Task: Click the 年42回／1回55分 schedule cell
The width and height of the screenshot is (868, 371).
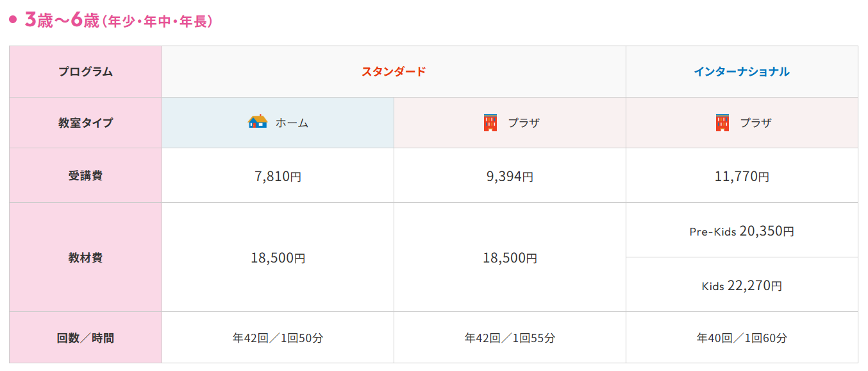Action: (510, 338)
